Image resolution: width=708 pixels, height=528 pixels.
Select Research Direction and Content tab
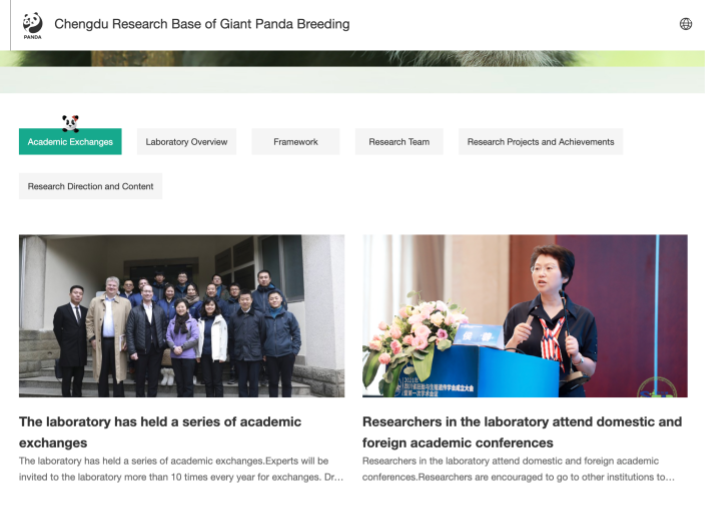coord(90,186)
